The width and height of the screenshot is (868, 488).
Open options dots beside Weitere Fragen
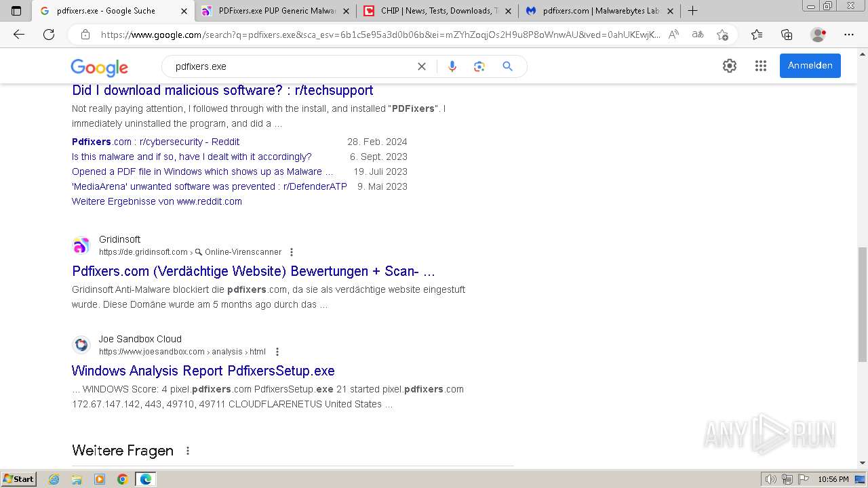pos(188,451)
